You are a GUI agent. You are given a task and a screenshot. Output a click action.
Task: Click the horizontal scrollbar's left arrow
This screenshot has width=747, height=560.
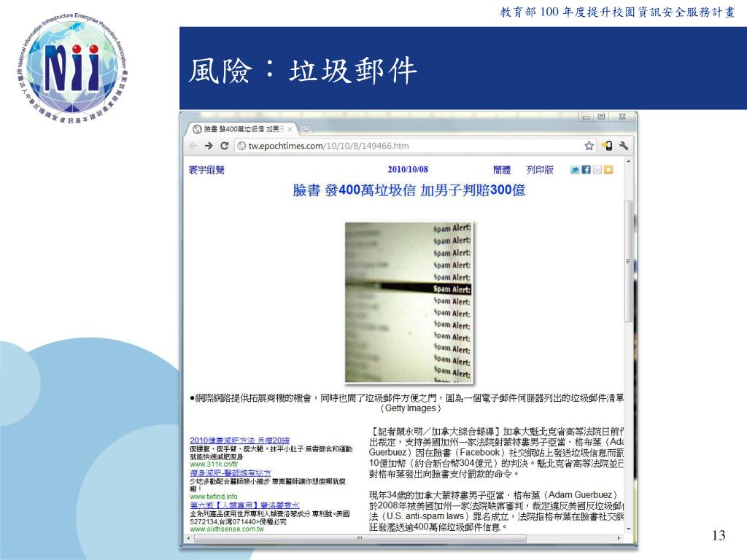[x=189, y=538]
